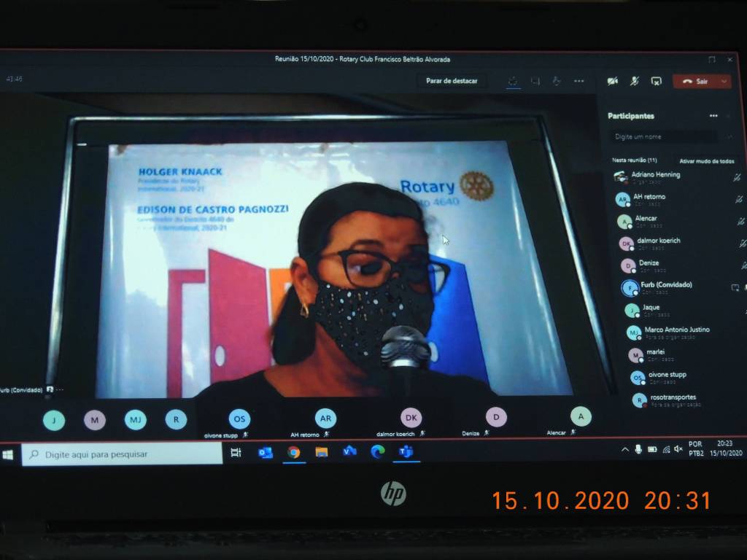The height and width of the screenshot is (560, 747).
Task: Click the R participant avatar
Action: 176,419
